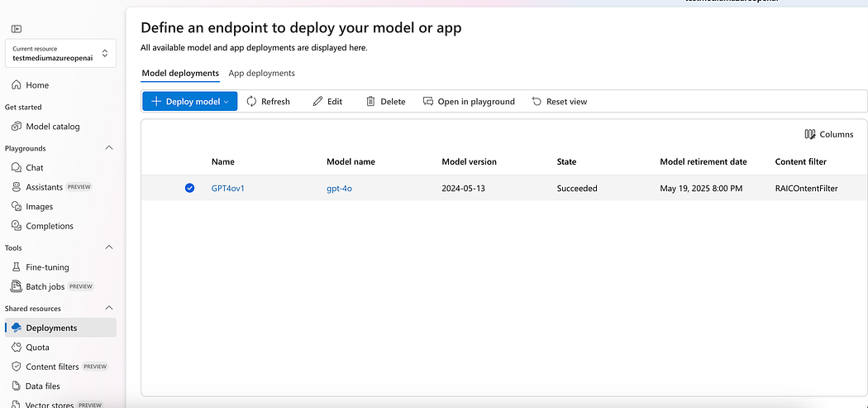Click the Fine-tuning flask icon
Screen dimensions: 868x408
16,267
